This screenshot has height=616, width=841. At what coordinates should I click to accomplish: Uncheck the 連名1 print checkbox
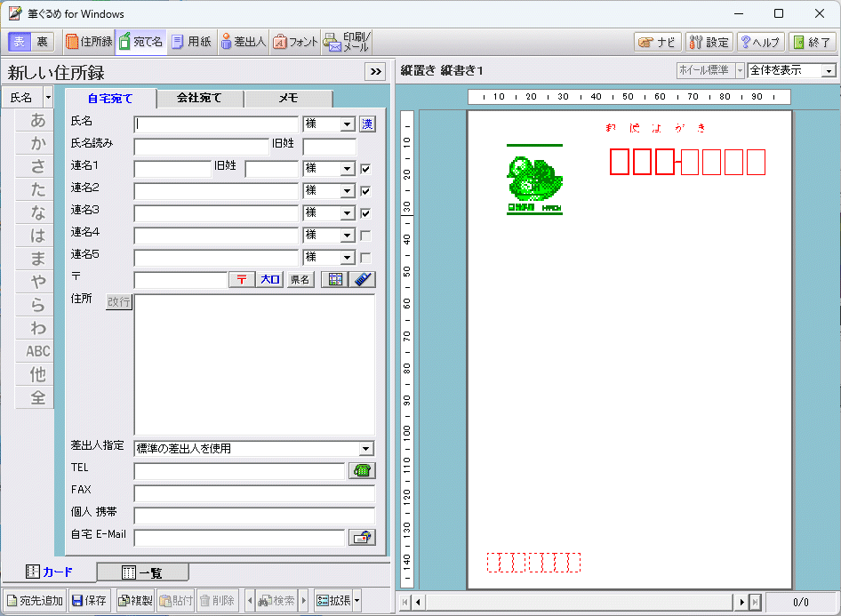(365, 169)
